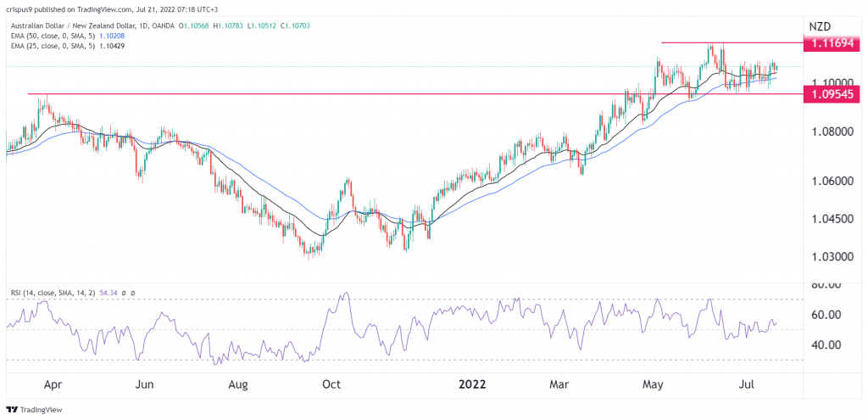The width and height of the screenshot is (868, 420).
Task: Click the Mar label on the time axis
Action: tap(561, 384)
